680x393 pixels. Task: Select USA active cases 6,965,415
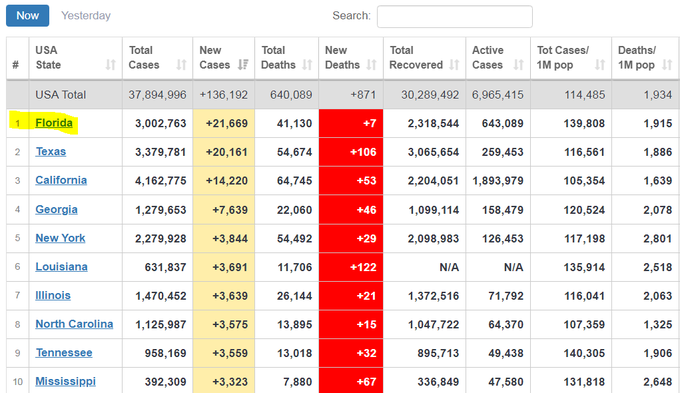[x=497, y=95]
